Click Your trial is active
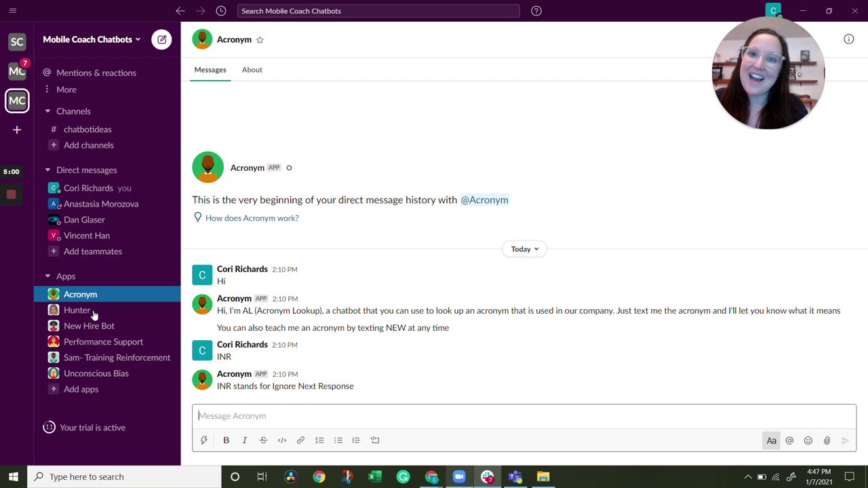The image size is (868, 488). point(92,428)
